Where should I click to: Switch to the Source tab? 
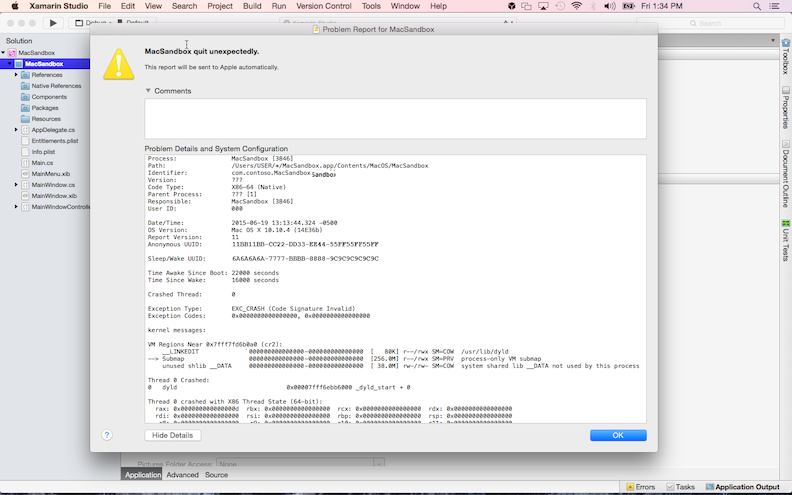[216, 475]
